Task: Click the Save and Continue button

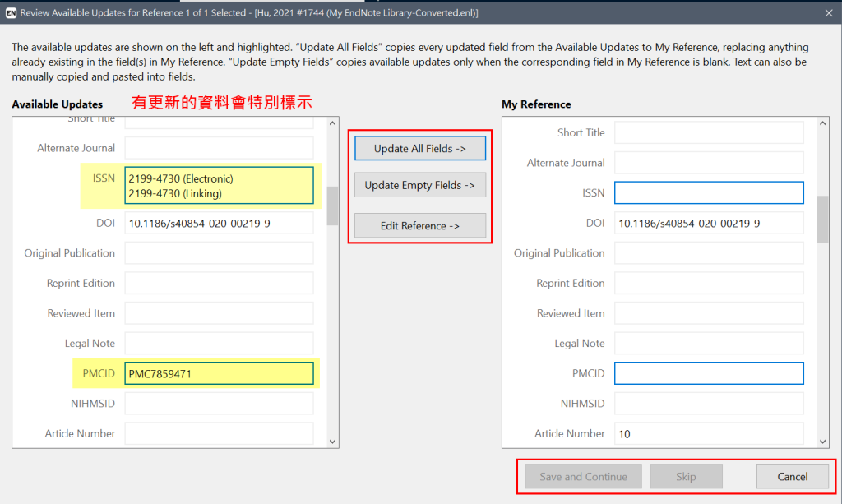Action: pyautogui.click(x=583, y=477)
